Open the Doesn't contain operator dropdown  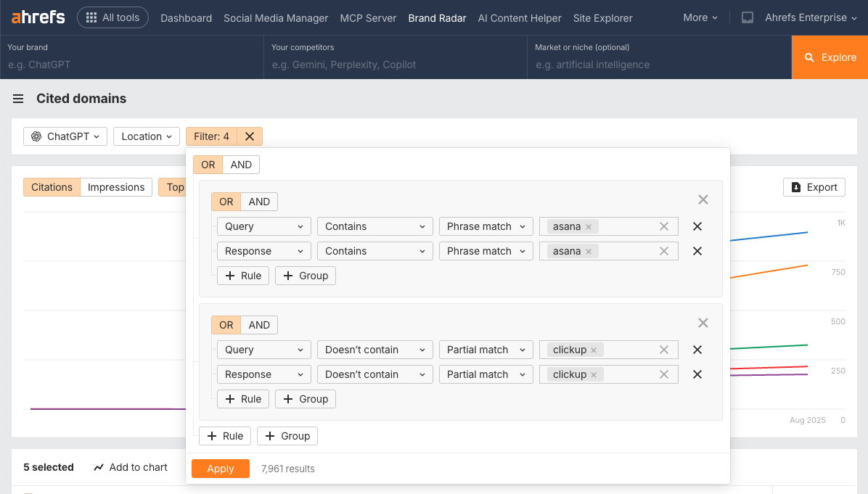(374, 349)
